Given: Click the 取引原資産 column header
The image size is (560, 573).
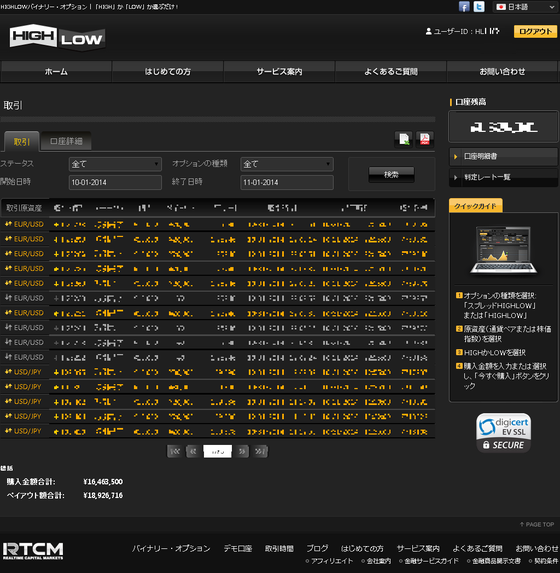Looking at the screenshot, I should point(24,208).
